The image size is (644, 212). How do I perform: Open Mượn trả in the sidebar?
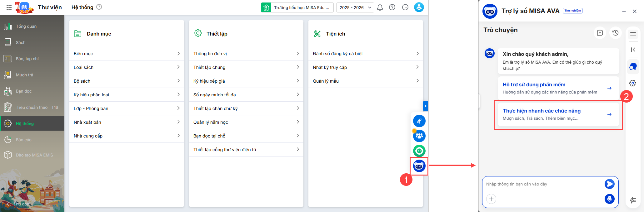click(x=24, y=75)
